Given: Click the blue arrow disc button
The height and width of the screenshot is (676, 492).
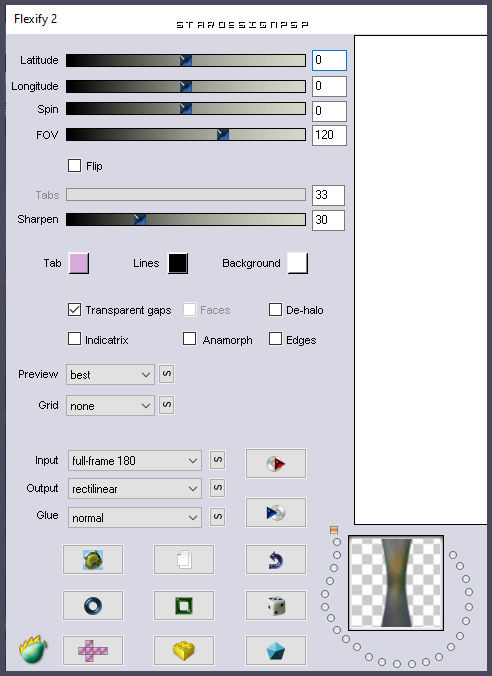Looking at the screenshot, I should 276,513.
